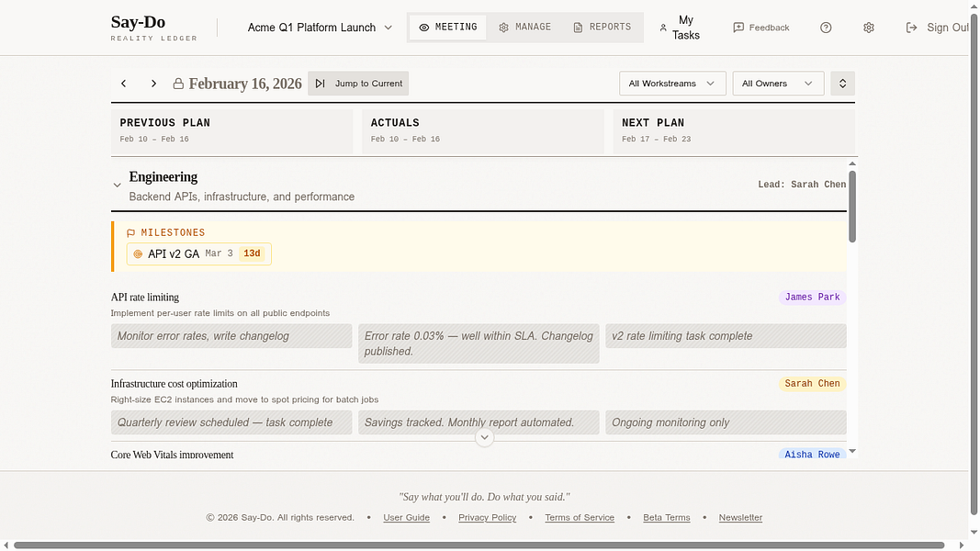
Task: Open the My Tasks panel
Action: coord(680,28)
